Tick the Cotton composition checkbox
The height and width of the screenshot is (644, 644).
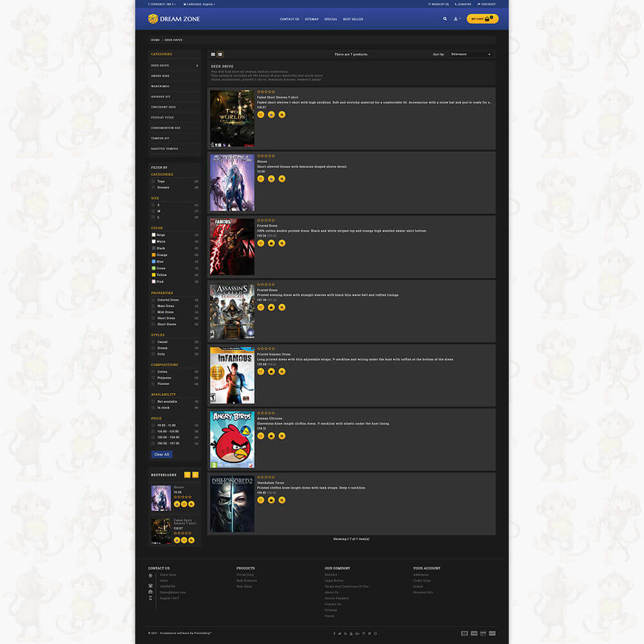click(153, 372)
